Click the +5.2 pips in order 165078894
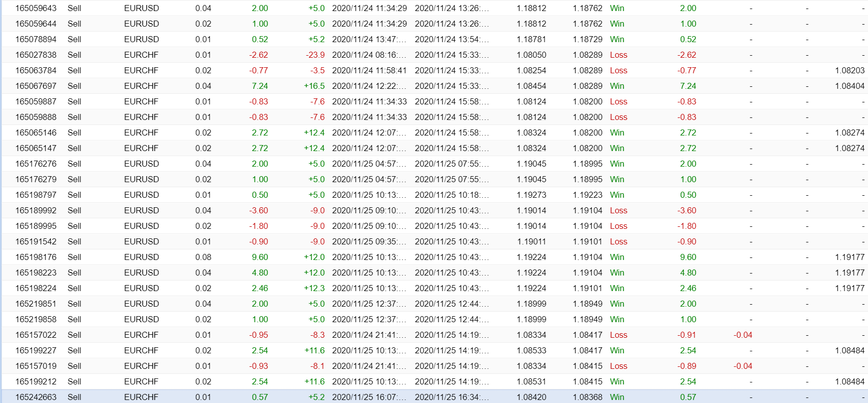This screenshot has height=403, width=868. 316,39
